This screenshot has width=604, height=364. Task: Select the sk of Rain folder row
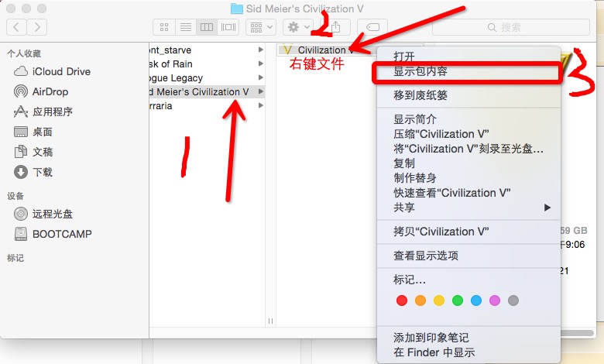[x=208, y=64]
